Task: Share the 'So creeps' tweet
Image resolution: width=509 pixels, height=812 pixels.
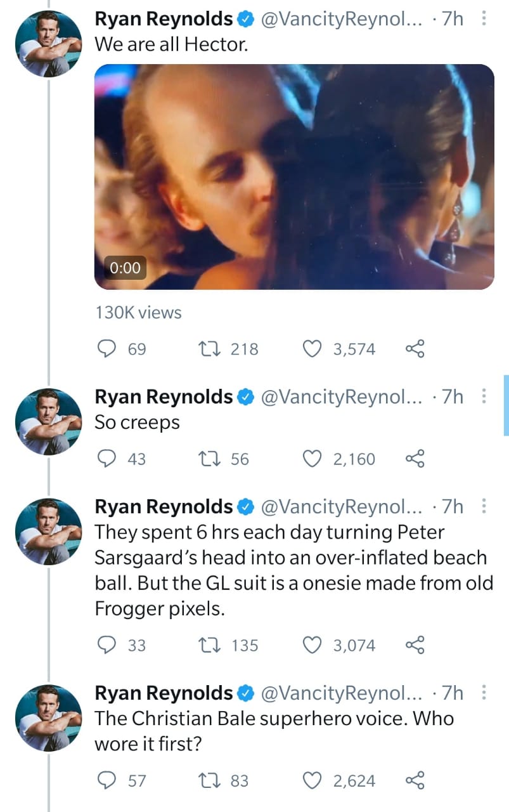Action: point(414,459)
